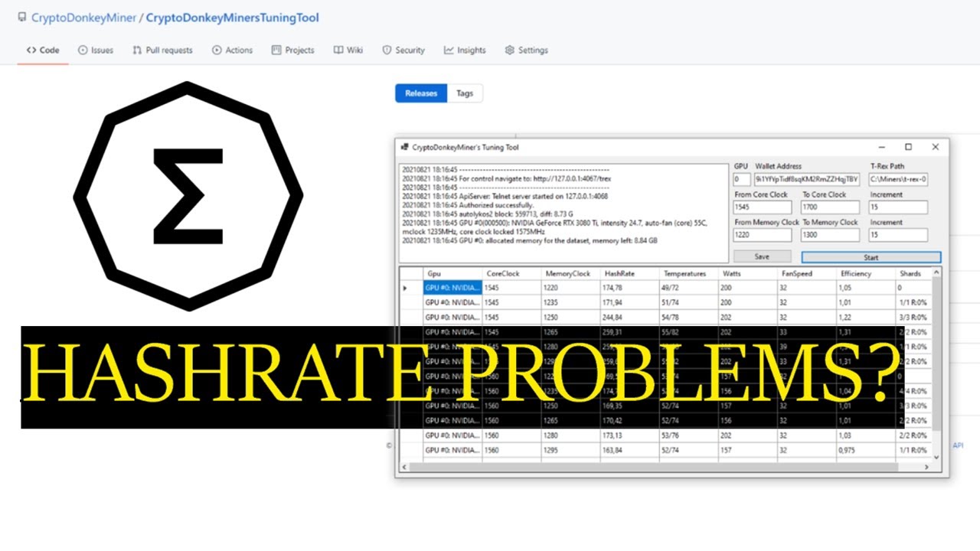Image resolution: width=980 pixels, height=551 pixels.
Task: Click the log line mentioning ApiServer Telnet server
Action: pos(505,196)
